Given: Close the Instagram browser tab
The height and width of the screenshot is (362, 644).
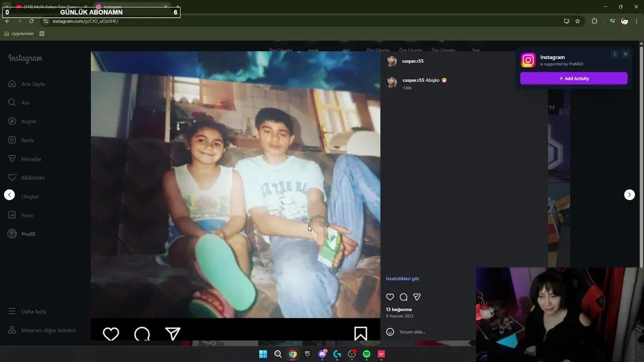Looking at the screenshot, I should 166,7.
